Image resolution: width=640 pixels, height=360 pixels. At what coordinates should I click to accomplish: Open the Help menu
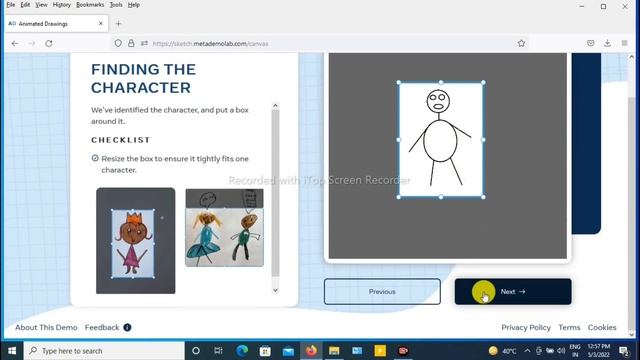pyautogui.click(x=133, y=5)
